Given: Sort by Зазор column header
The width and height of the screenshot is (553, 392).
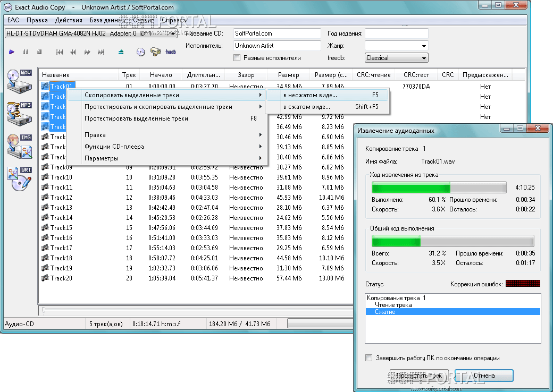Looking at the screenshot, I should click(246, 75).
